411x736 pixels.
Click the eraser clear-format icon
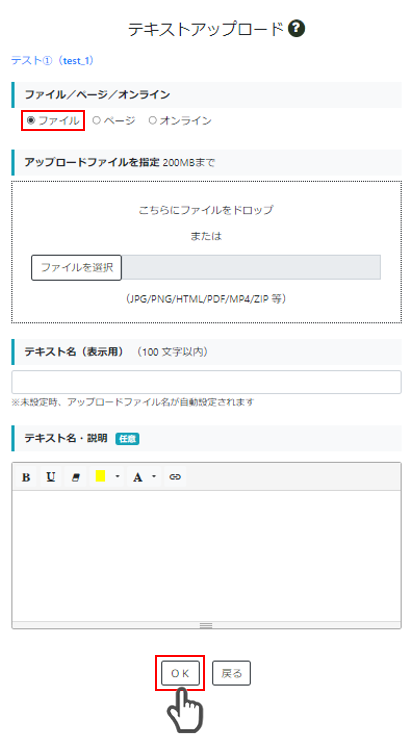tap(76, 477)
